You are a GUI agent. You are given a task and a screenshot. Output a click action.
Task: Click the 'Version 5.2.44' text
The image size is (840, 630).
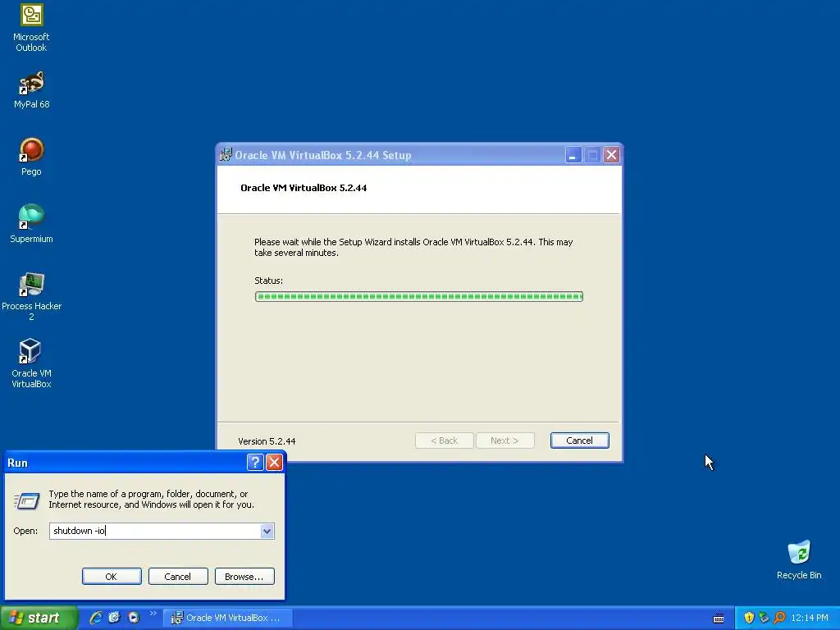pyautogui.click(x=267, y=441)
